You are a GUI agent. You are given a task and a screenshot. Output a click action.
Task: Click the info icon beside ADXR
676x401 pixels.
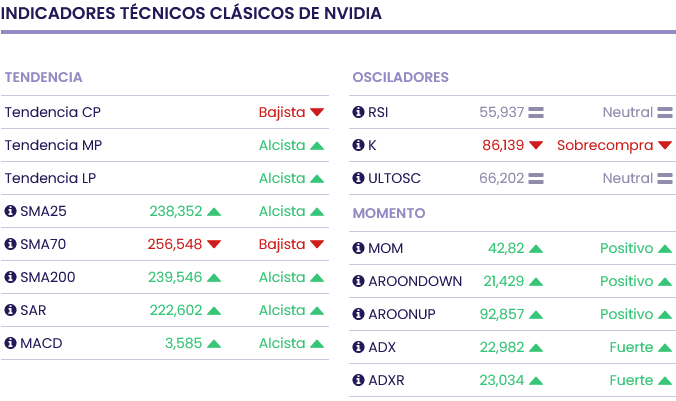(x=359, y=380)
